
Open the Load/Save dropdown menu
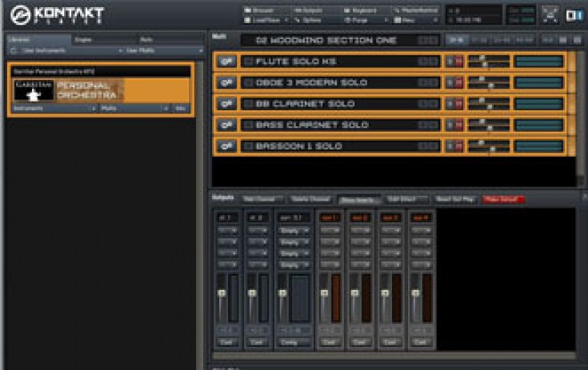tap(266, 20)
